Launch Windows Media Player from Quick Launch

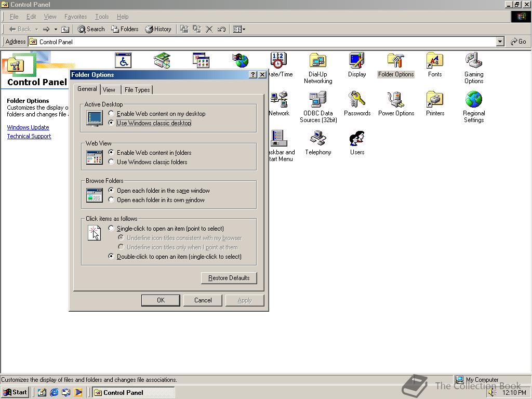point(78,392)
